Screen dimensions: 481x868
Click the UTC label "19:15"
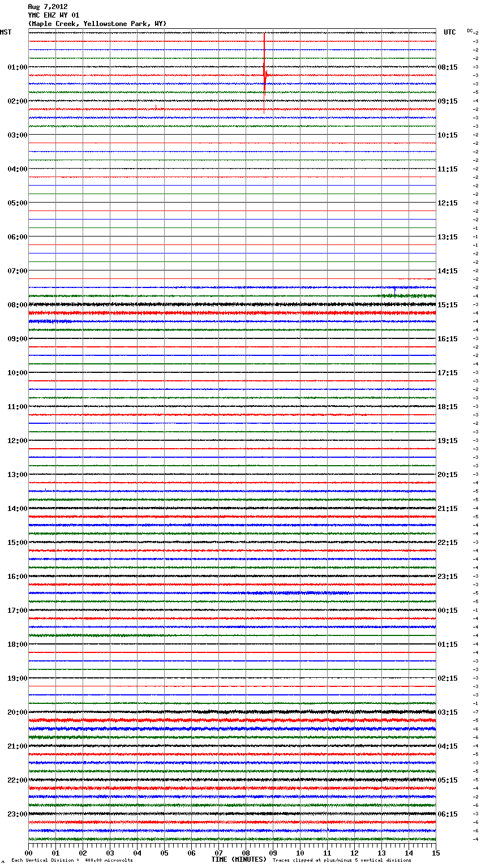coord(448,441)
